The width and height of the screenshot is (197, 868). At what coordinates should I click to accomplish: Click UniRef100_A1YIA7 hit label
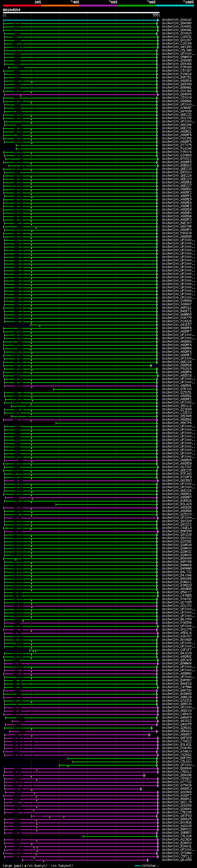tap(177, 467)
